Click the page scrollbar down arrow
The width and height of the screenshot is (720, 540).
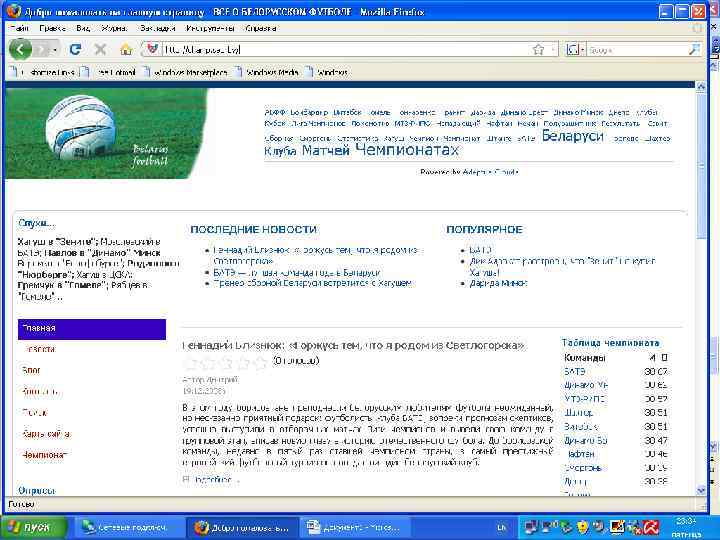tap(701, 490)
